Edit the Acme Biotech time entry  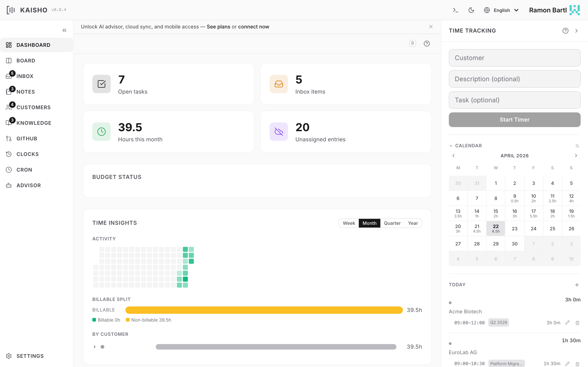point(567,323)
